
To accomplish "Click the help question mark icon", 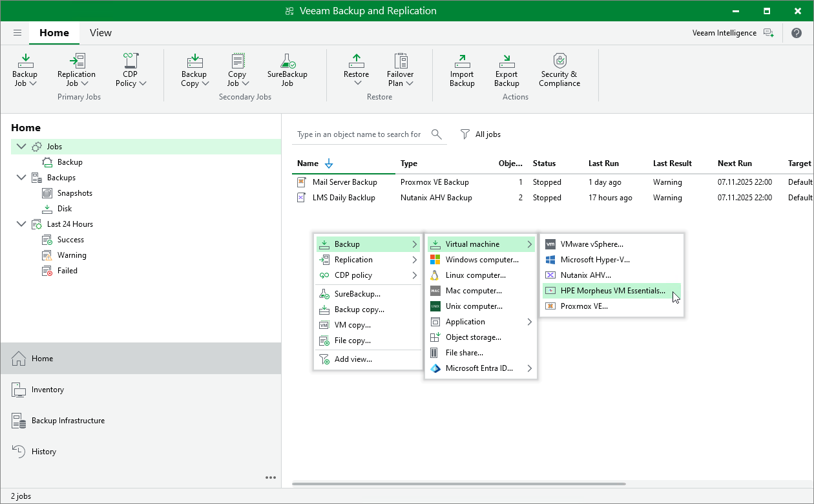I will tap(796, 33).
